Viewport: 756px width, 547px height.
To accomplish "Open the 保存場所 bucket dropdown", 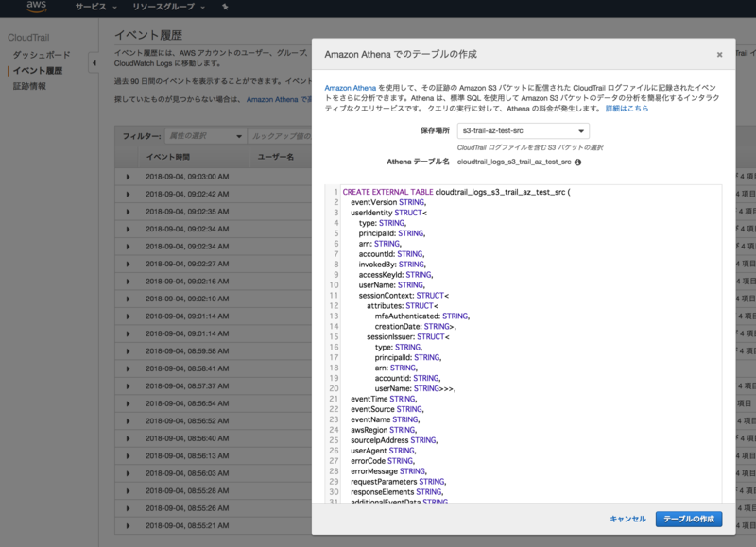I will click(524, 130).
